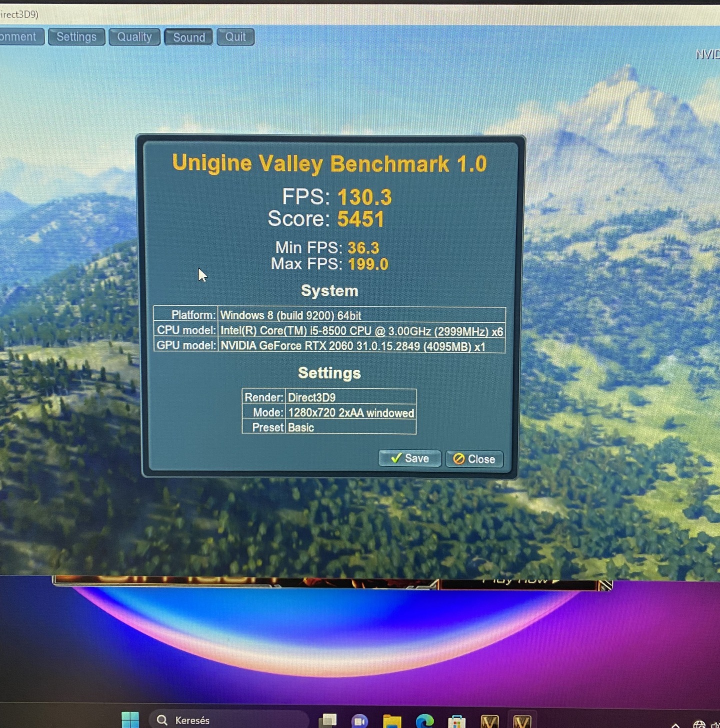
Task: Select the Score value 5451
Action: [x=360, y=219]
